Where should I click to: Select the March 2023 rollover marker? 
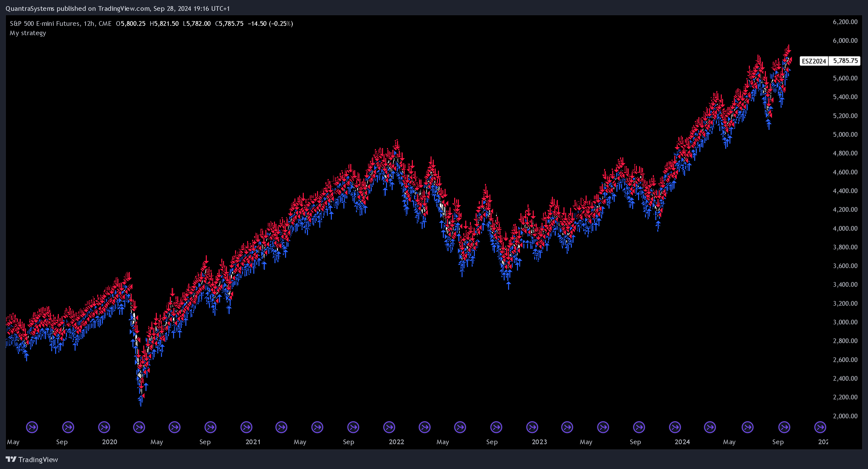[567, 427]
